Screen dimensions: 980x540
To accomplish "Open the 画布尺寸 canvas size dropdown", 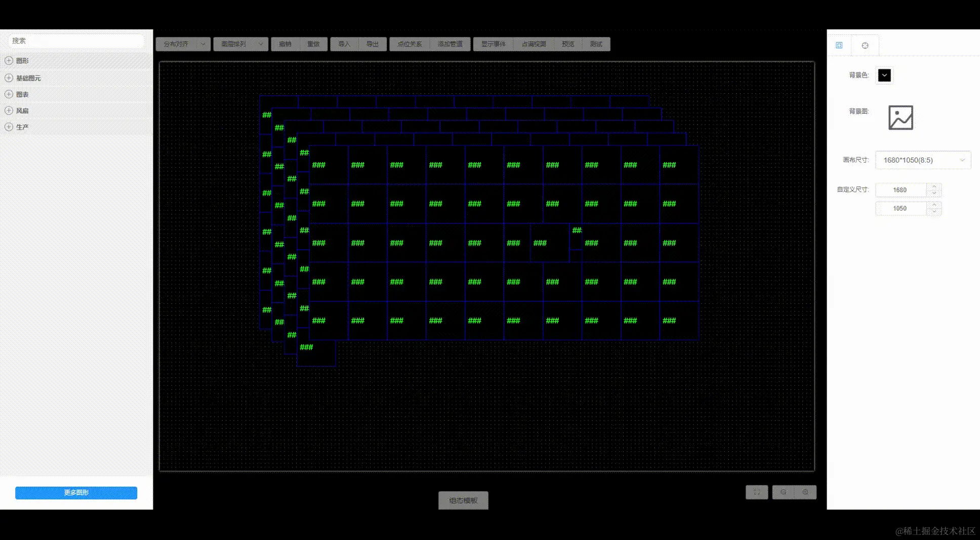I will (x=922, y=160).
